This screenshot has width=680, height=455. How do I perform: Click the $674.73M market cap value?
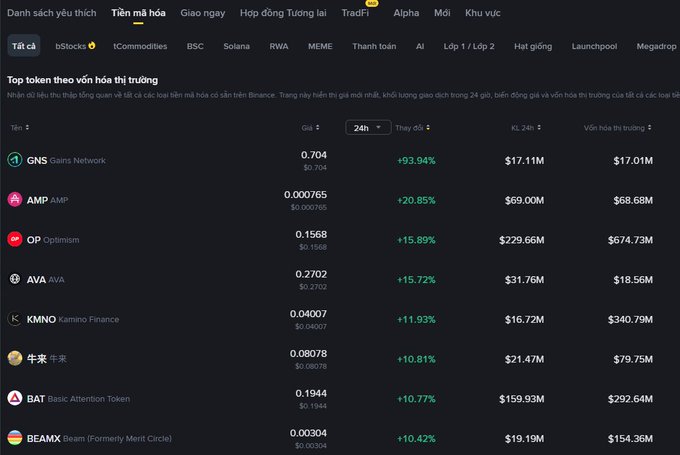coord(630,240)
